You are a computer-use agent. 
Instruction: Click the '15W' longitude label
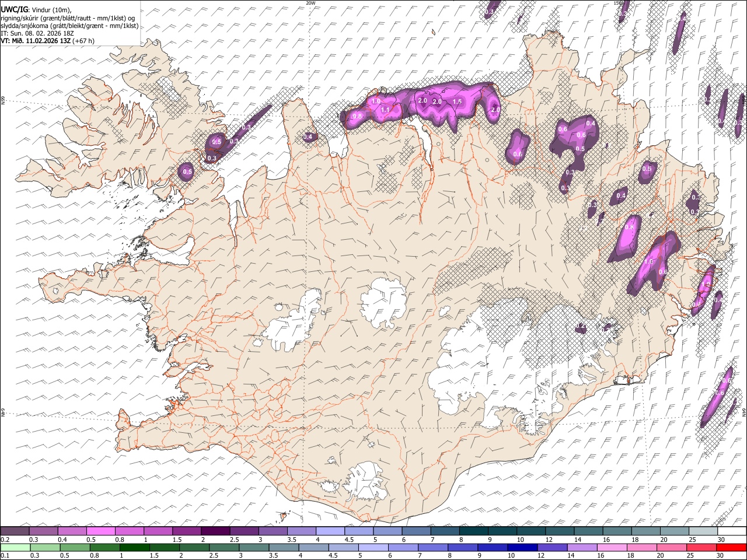click(618, 3)
